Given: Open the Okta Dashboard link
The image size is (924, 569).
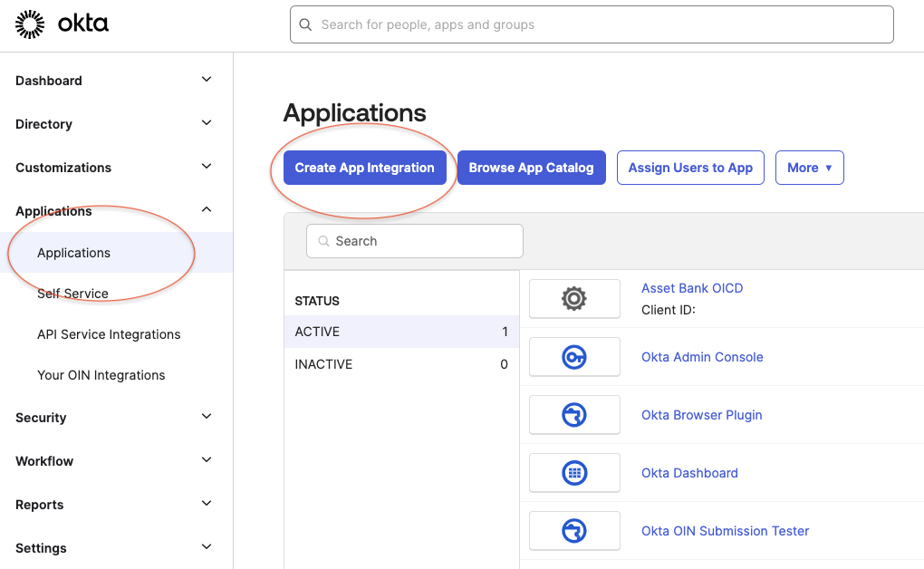Looking at the screenshot, I should click(690, 473).
